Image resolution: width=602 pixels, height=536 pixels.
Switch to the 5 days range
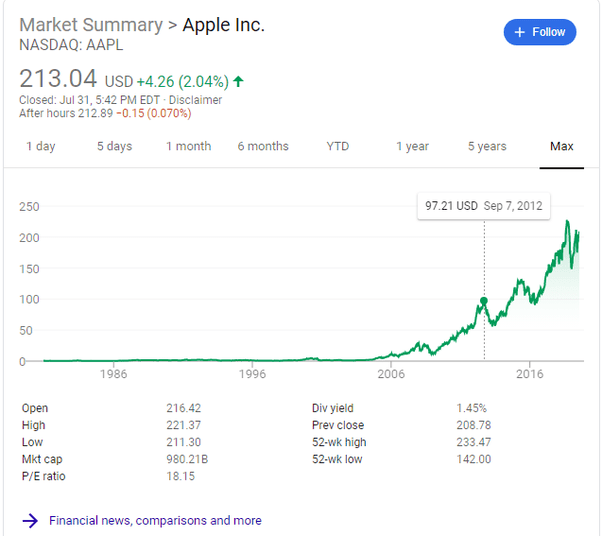[x=114, y=146]
